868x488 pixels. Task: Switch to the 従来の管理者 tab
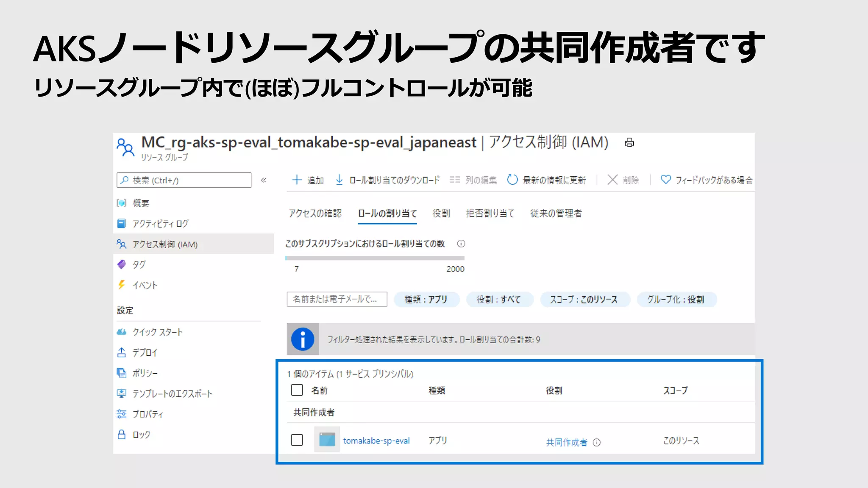(x=556, y=213)
